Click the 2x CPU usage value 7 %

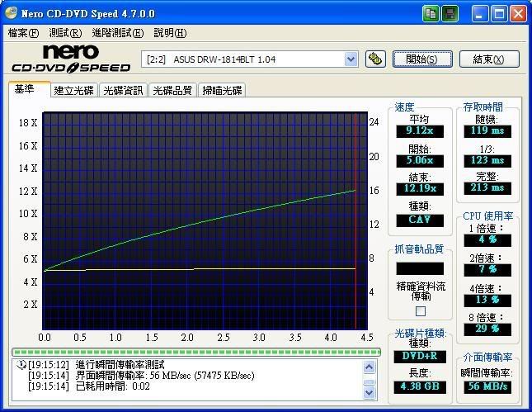click(487, 270)
